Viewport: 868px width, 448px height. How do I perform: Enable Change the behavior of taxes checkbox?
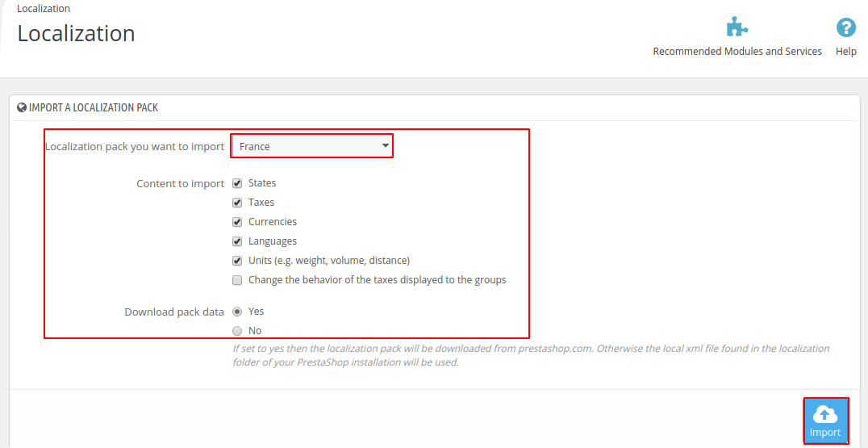pyautogui.click(x=237, y=280)
